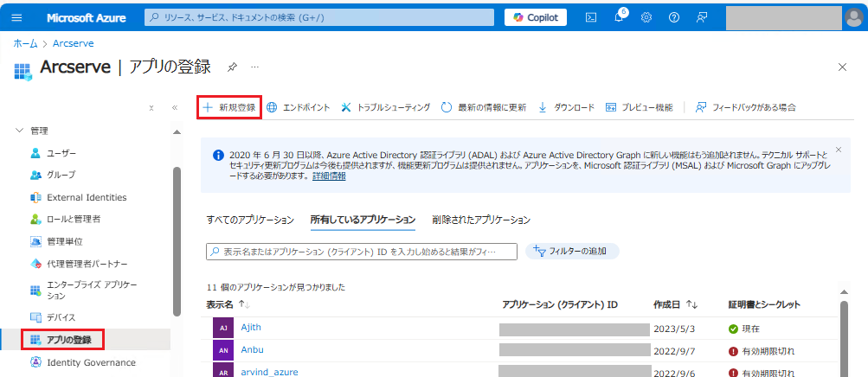Click the 証明書とシークレット column header
The height and width of the screenshot is (377, 868).
coord(764,304)
